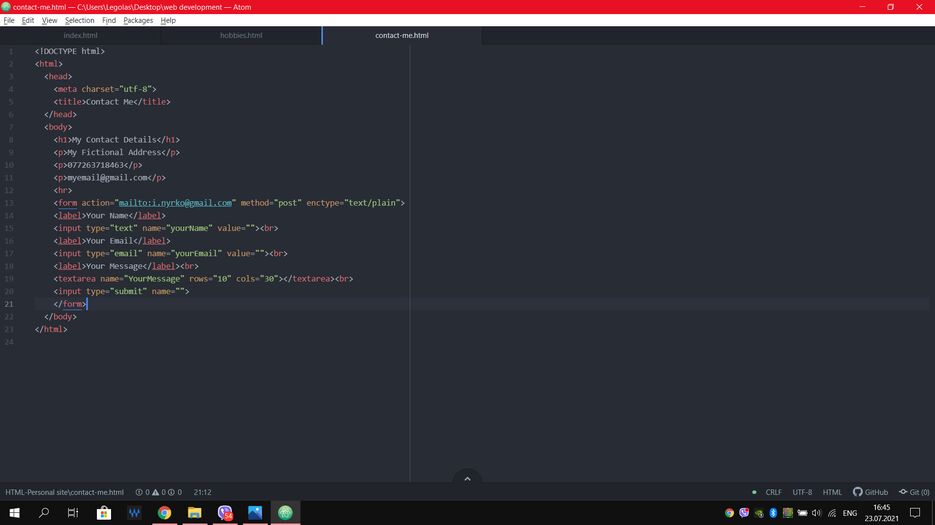Open the Packages menu

click(138, 20)
